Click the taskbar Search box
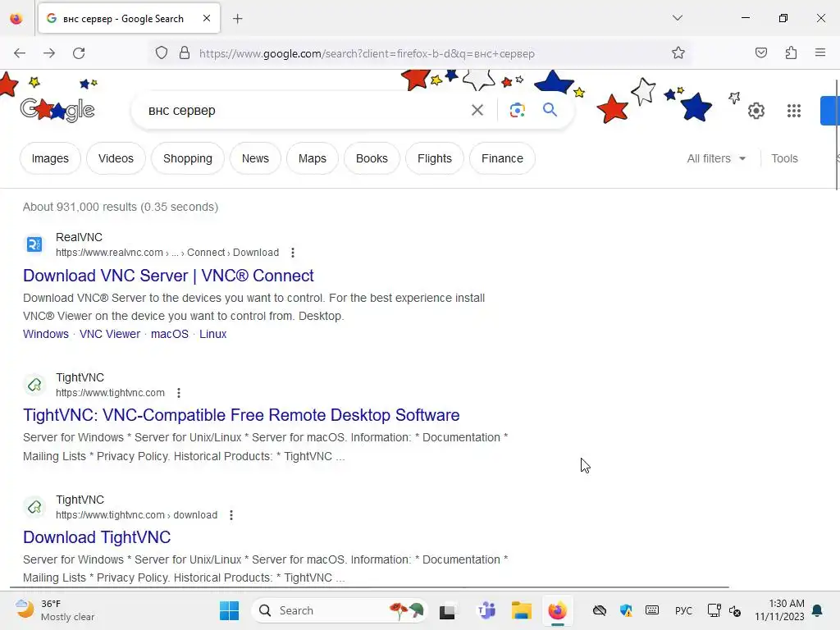840x630 pixels. click(339, 610)
